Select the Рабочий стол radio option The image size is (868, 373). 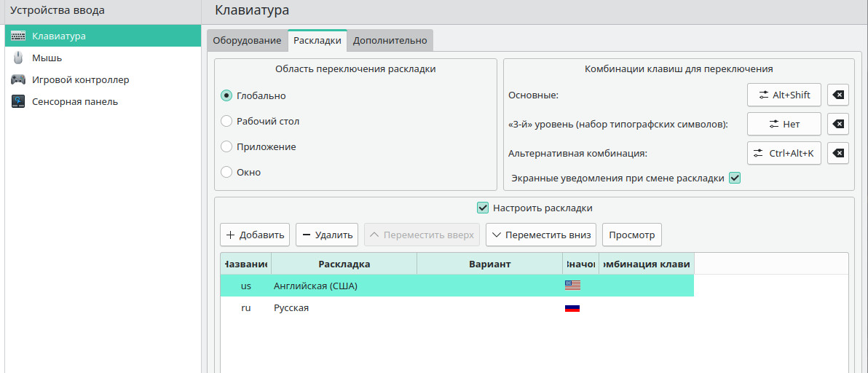[x=226, y=121]
